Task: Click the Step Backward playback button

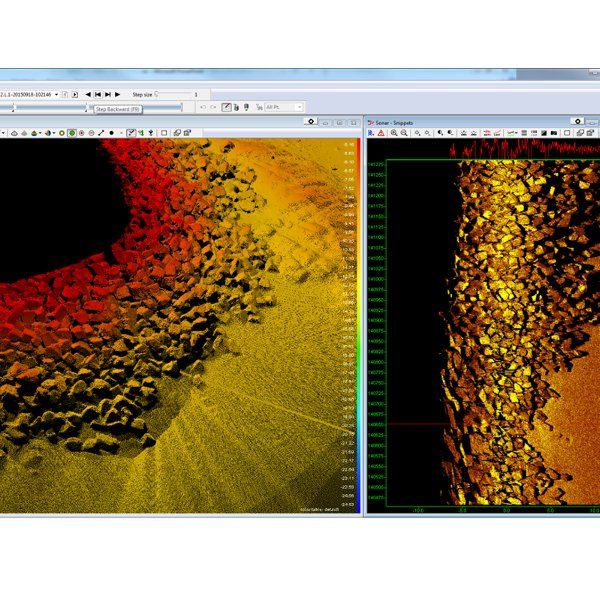Action: pyautogui.click(x=99, y=94)
